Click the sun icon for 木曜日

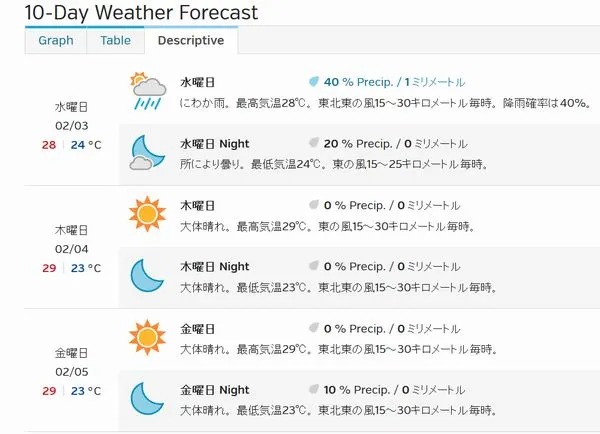(x=147, y=214)
